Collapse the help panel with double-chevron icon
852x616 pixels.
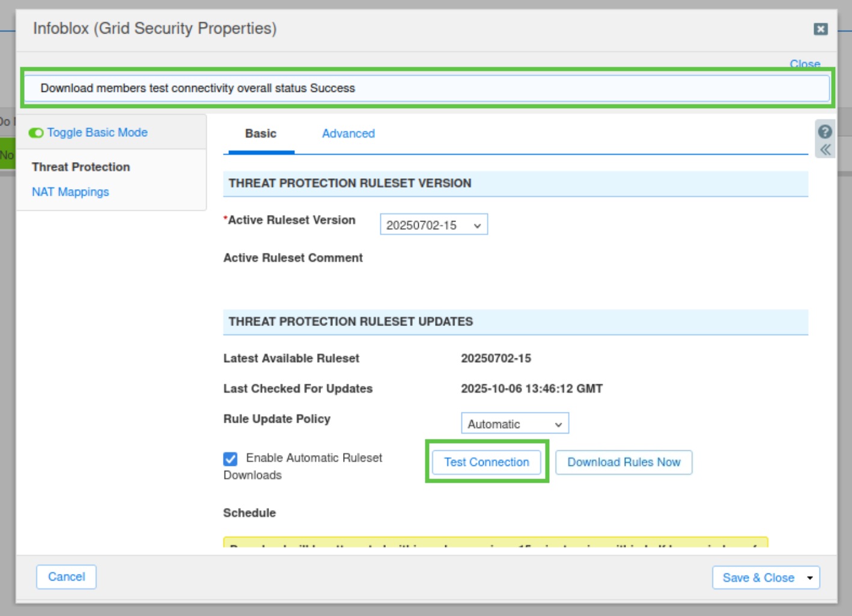pyautogui.click(x=825, y=149)
